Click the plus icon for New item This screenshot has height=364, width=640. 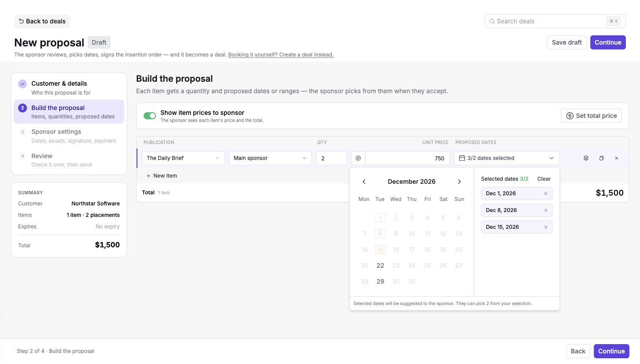coord(148,176)
